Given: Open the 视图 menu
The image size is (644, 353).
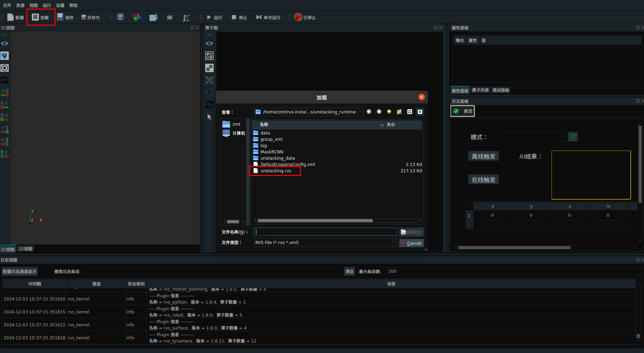Looking at the screenshot, I should [34, 5].
